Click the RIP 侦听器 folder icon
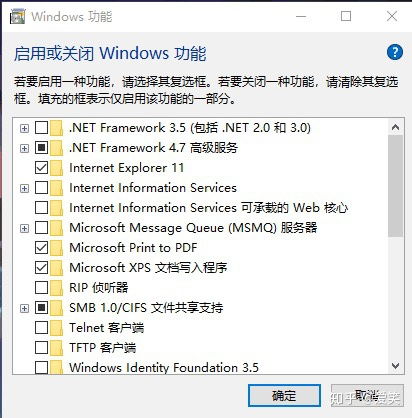 (x=57, y=288)
